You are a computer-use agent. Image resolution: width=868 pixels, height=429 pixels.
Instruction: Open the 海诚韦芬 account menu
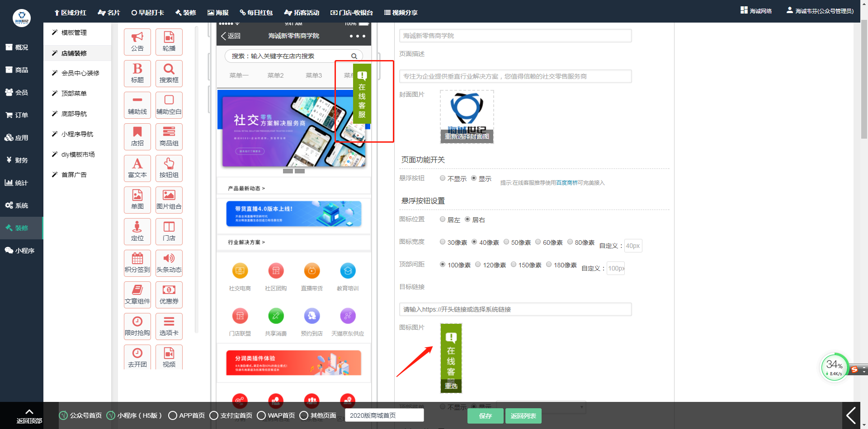[820, 11]
